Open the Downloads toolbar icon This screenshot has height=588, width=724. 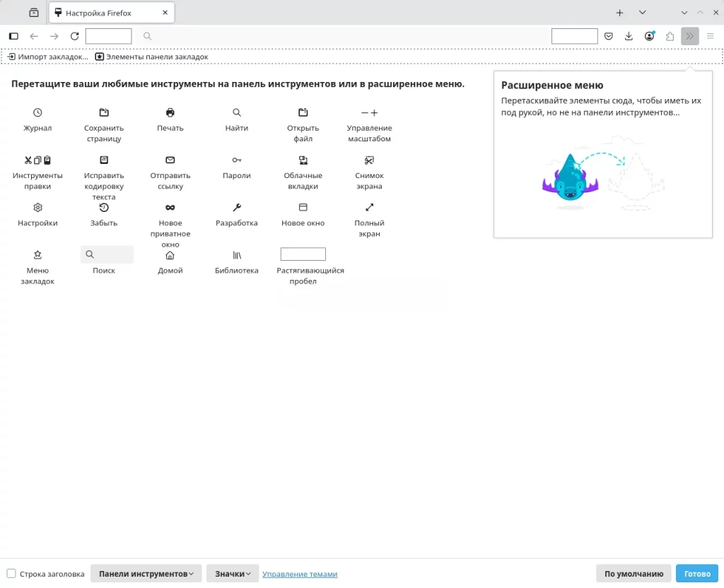click(x=629, y=36)
